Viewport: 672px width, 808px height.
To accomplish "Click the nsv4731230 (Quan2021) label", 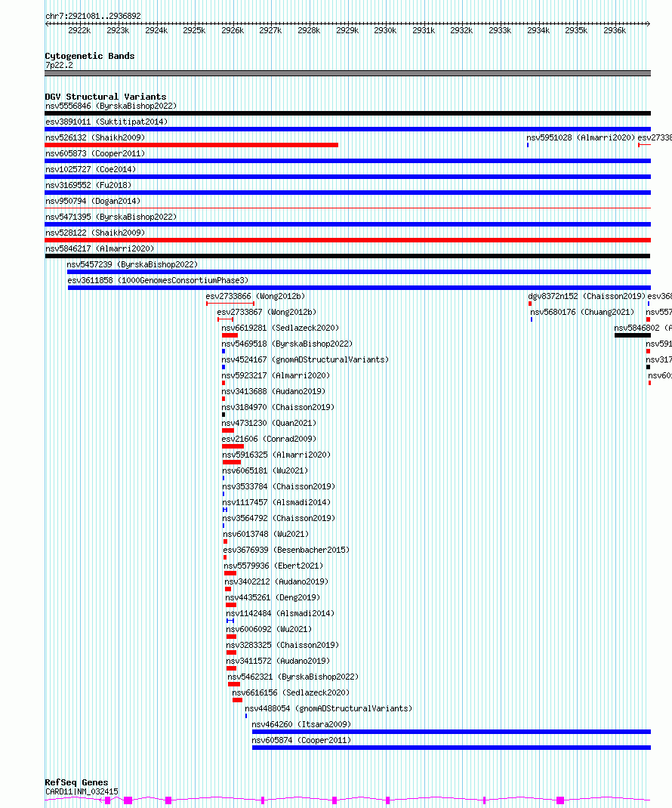I will click(269, 423).
